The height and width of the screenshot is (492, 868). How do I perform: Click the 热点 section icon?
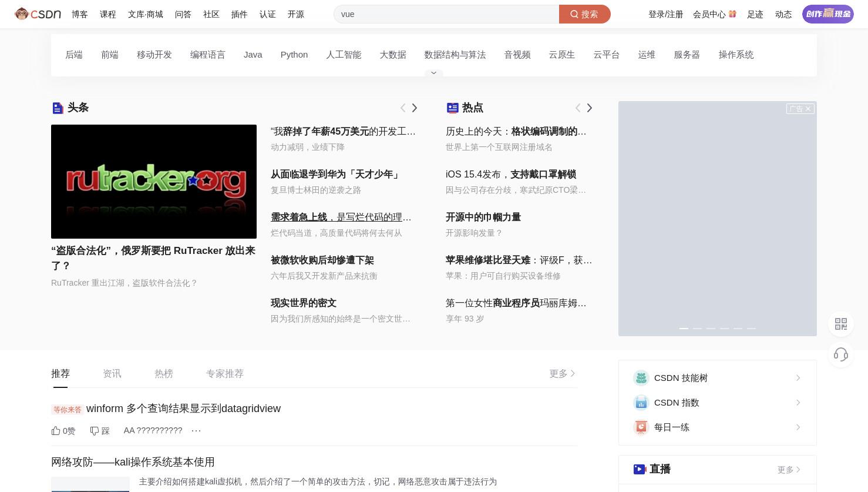tap(452, 108)
